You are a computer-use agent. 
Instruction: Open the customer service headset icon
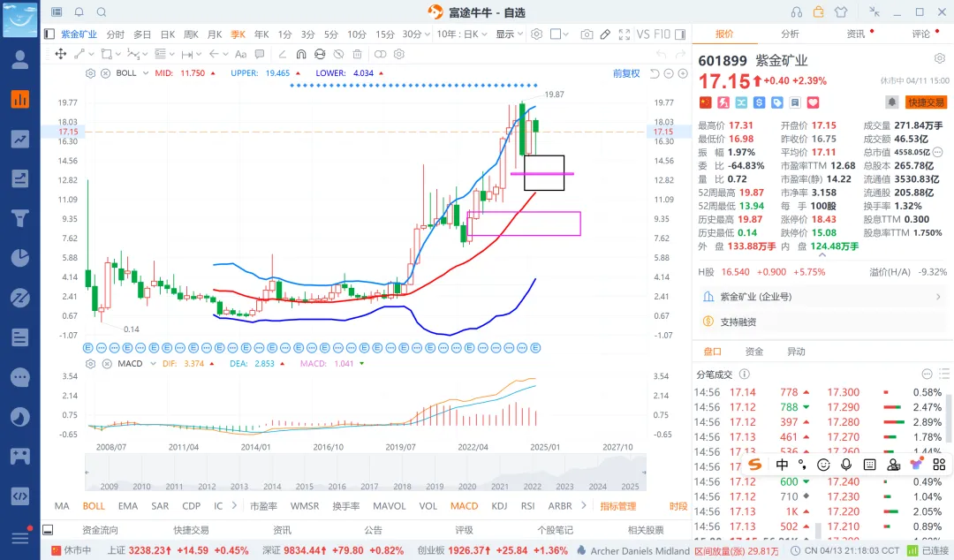(797, 12)
